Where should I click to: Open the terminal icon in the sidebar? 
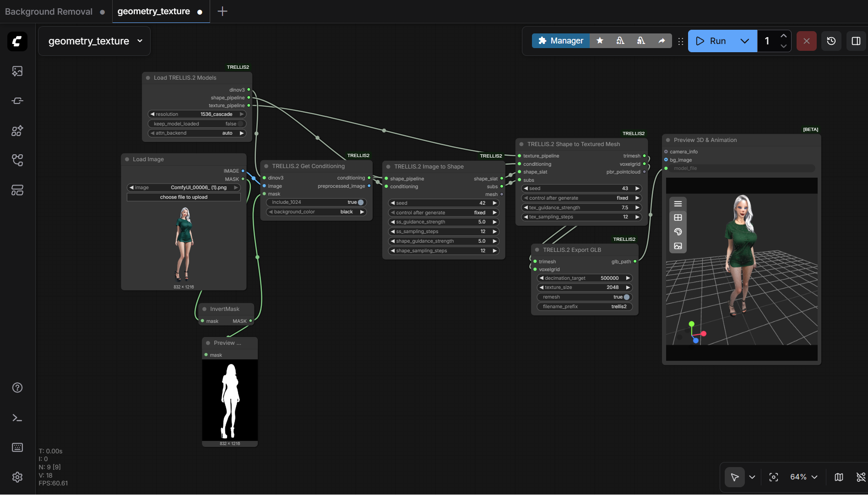point(17,418)
